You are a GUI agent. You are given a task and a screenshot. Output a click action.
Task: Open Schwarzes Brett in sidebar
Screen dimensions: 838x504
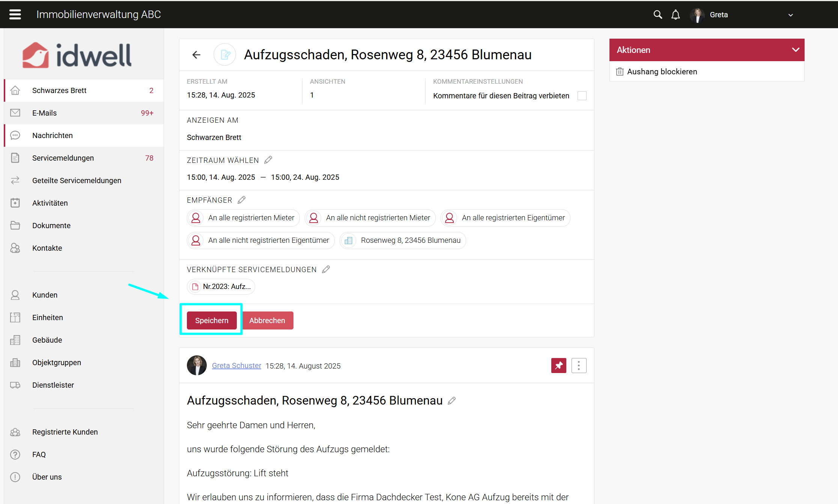coord(84,90)
